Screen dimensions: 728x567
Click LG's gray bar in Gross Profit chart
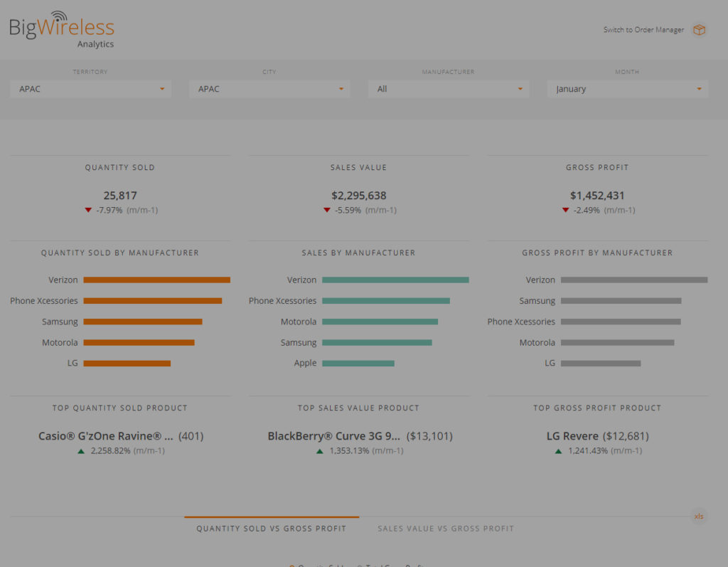click(x=601, y=364)
